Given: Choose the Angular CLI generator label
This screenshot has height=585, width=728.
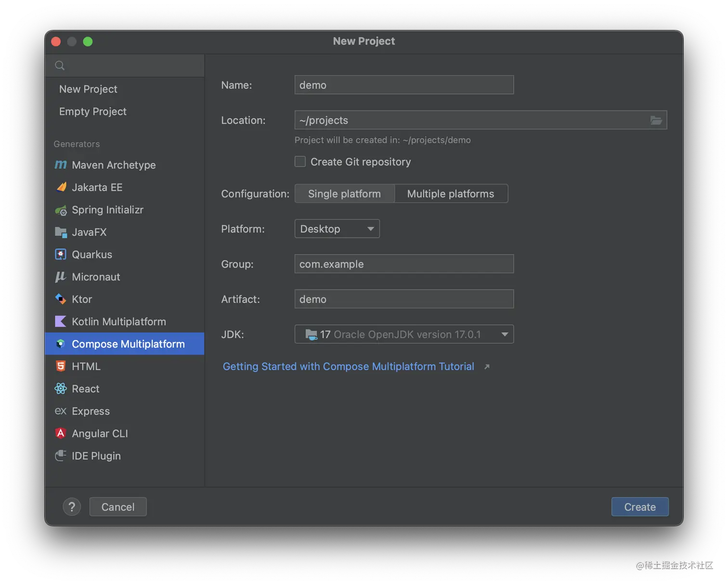Looking at the screenshot, I should (100, 434).
